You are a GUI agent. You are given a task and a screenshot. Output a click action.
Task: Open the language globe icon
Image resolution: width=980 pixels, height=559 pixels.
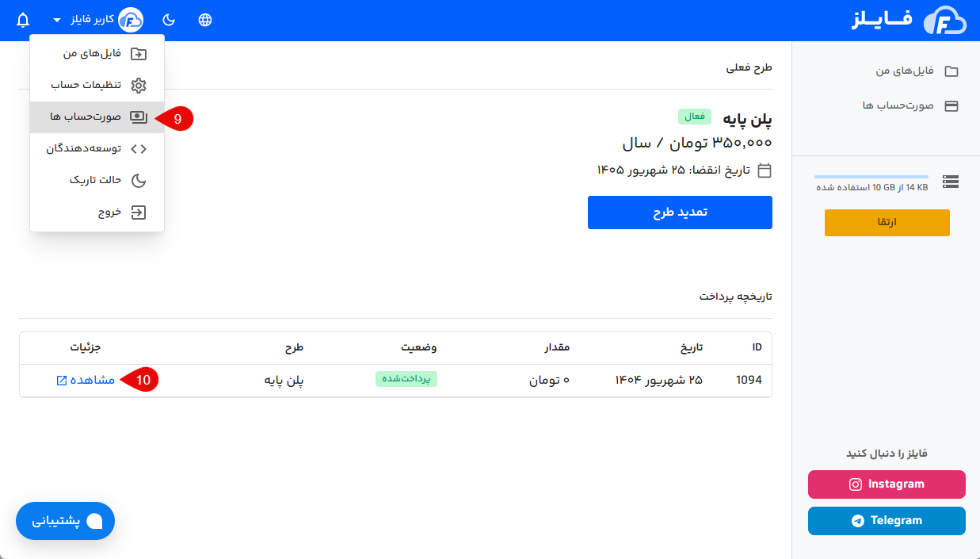tap(205, 19)
